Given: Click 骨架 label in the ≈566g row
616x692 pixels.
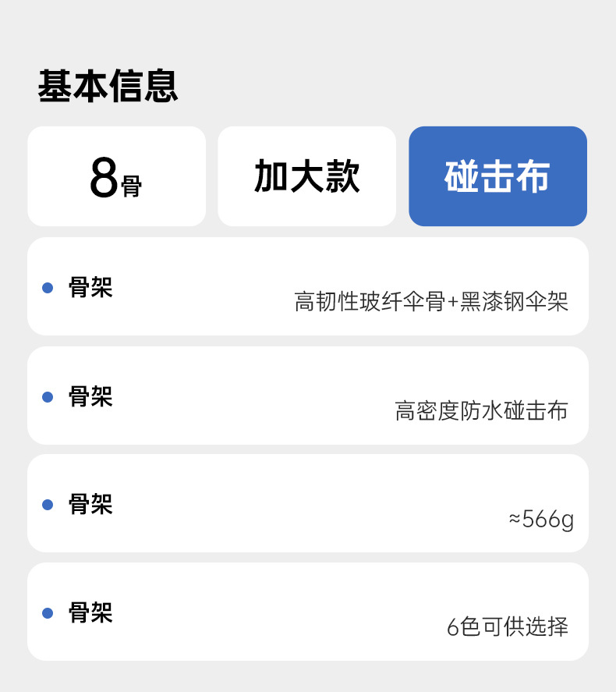Looking at the screenshot, I should coord(90,505).
